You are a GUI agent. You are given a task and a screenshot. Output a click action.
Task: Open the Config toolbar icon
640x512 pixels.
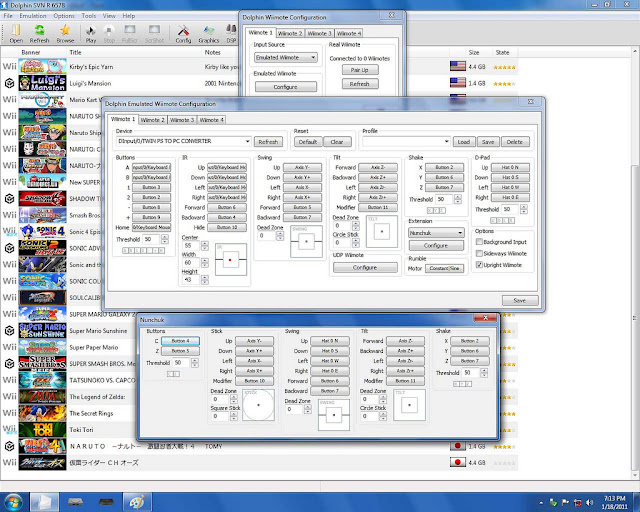(x=183, y=33)
